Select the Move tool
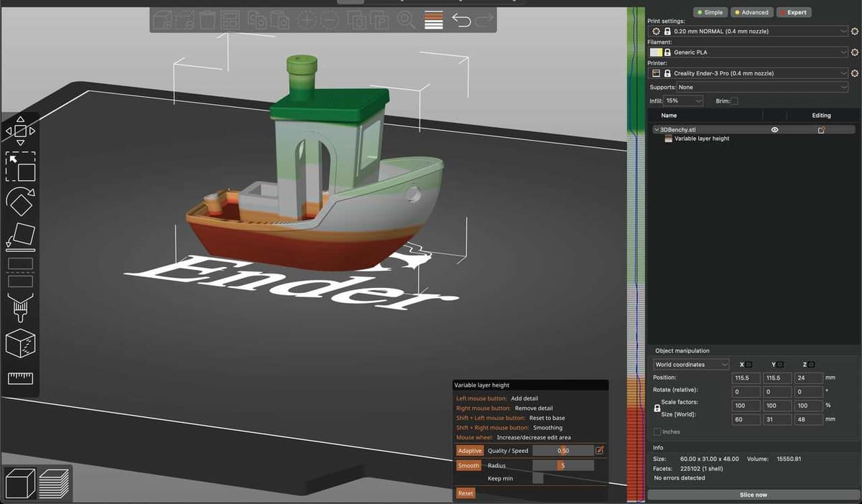Image resolution: width=862 pixels, height=504 pixels. [x=20, y=131]
